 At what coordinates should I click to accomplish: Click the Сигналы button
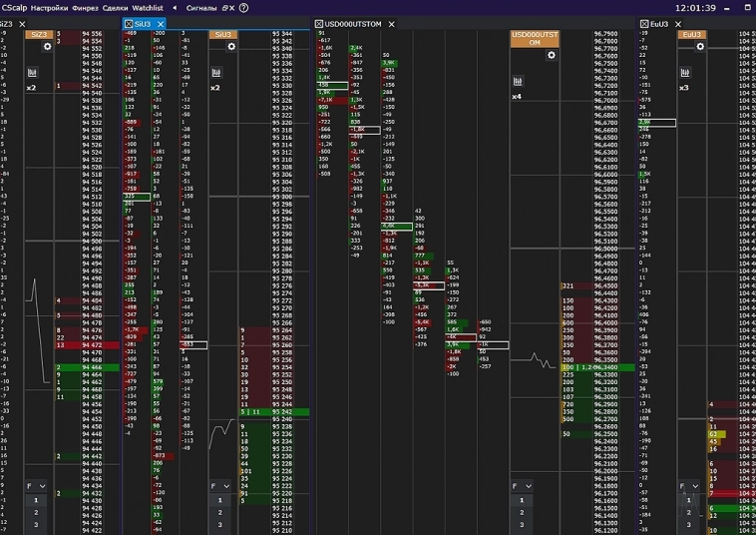coord(201,7)
